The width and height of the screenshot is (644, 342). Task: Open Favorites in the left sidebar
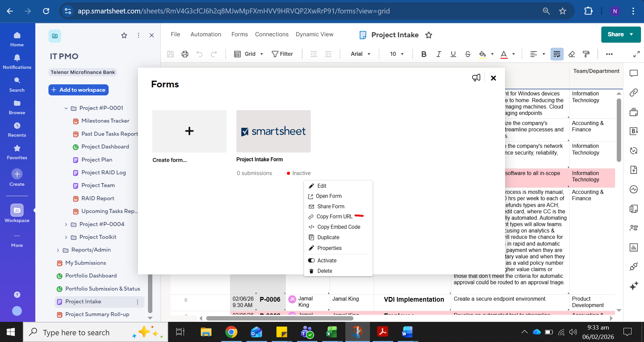tap(17, 152)
